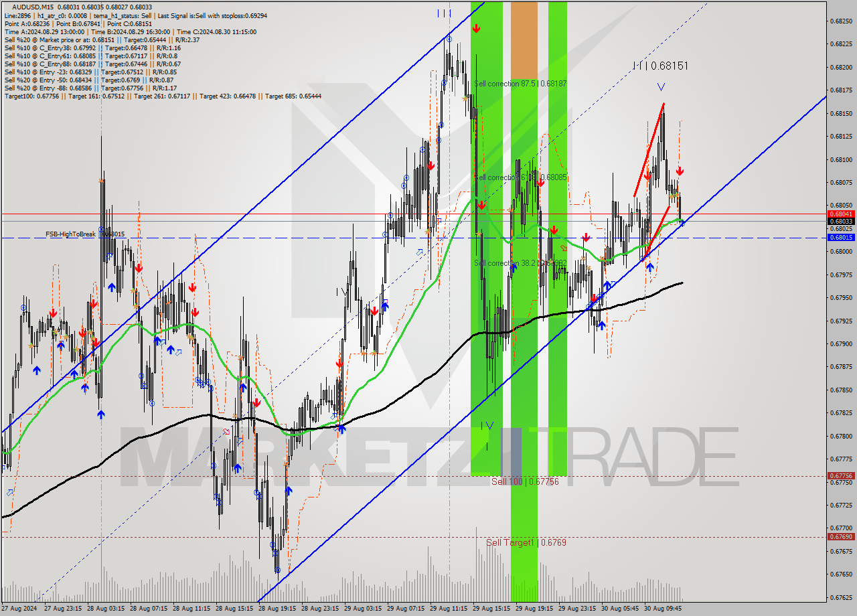Image resolution: width=857 pixels, height=616 pixels.
Task: Click the 0.67900 price axis label
Action: (841, 343)
